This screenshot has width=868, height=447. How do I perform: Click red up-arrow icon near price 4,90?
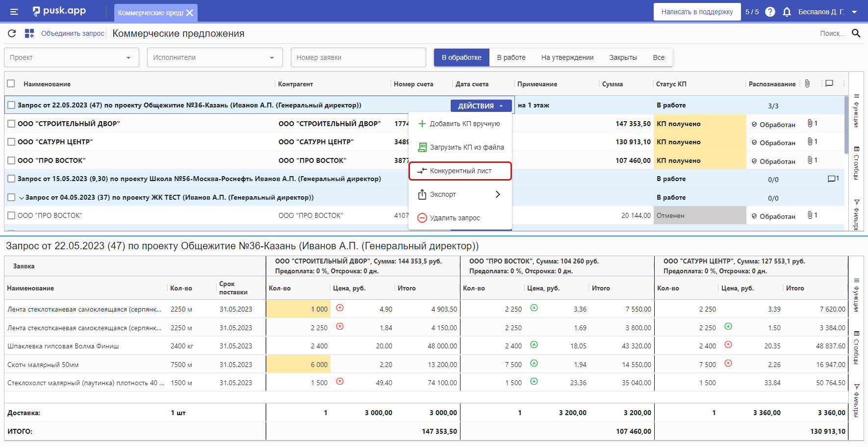pos(340,308)
